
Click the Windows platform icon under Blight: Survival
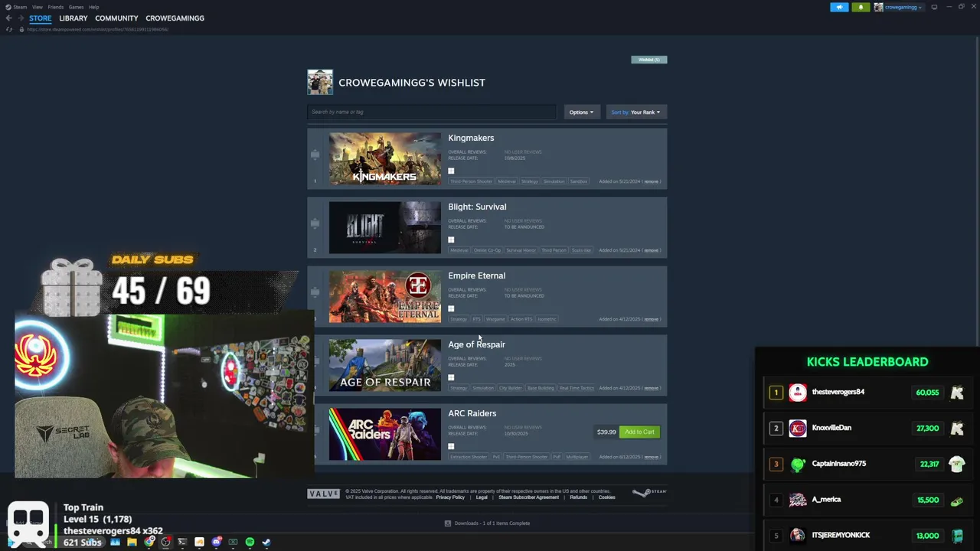[451, 240]
